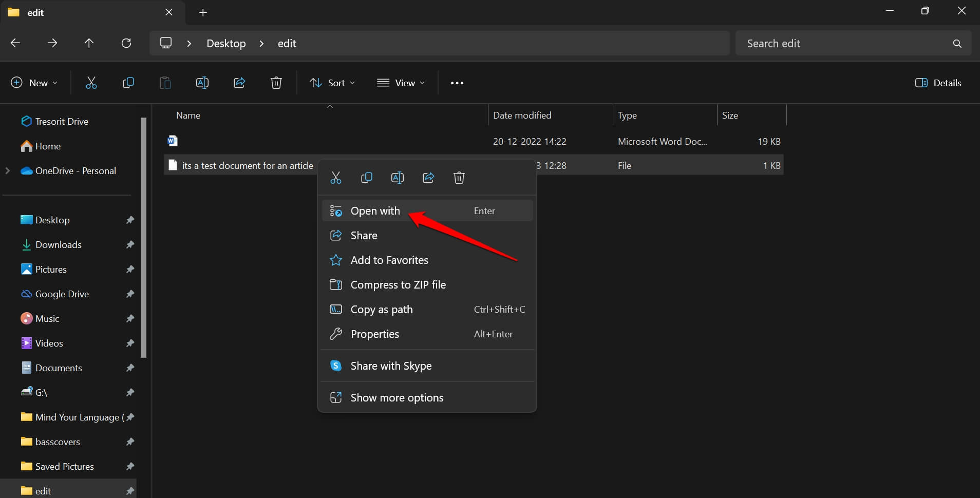This screenshot has height=498, width=980.
Task: Click the Cut icon in the context menu
Action: (335, 178)
